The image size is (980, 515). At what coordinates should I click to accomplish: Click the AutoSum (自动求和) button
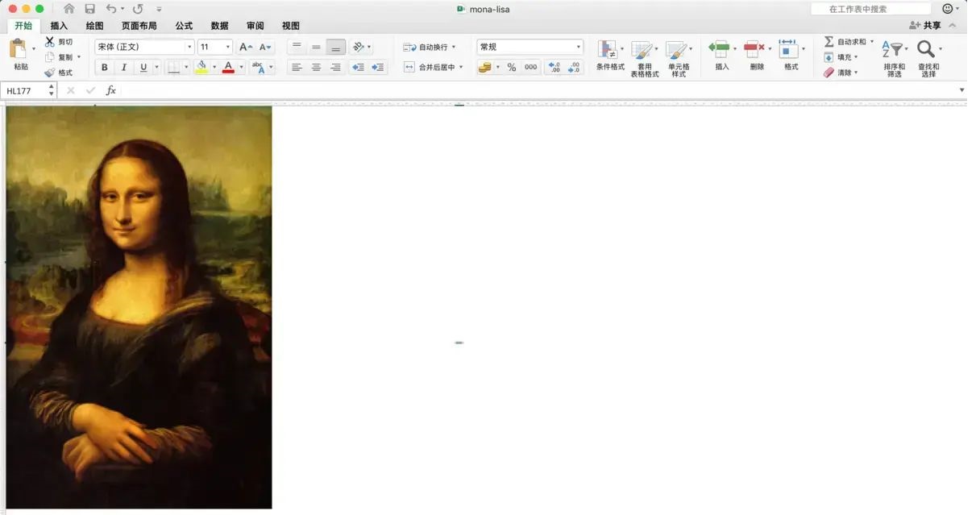(x=844, y=42)
